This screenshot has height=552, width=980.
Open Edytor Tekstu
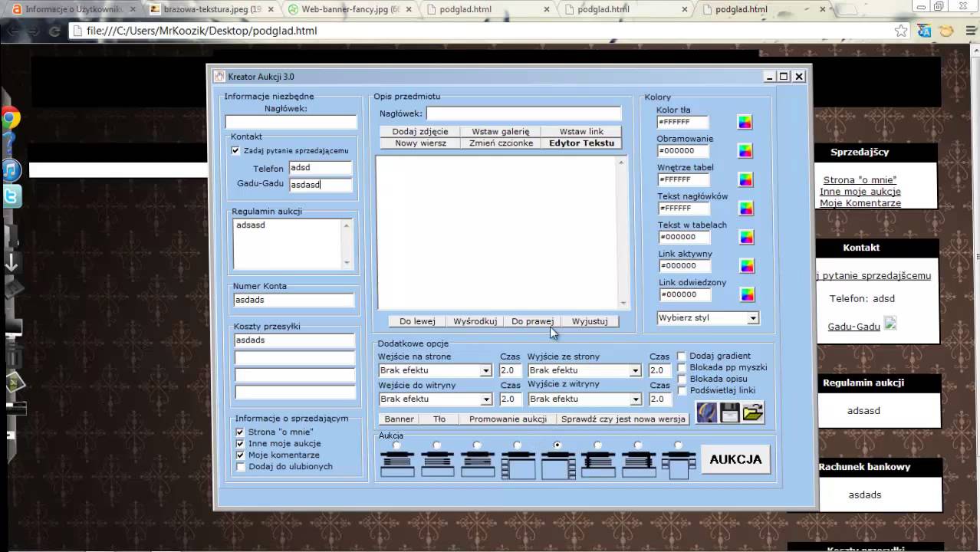(x=581, y=143)
